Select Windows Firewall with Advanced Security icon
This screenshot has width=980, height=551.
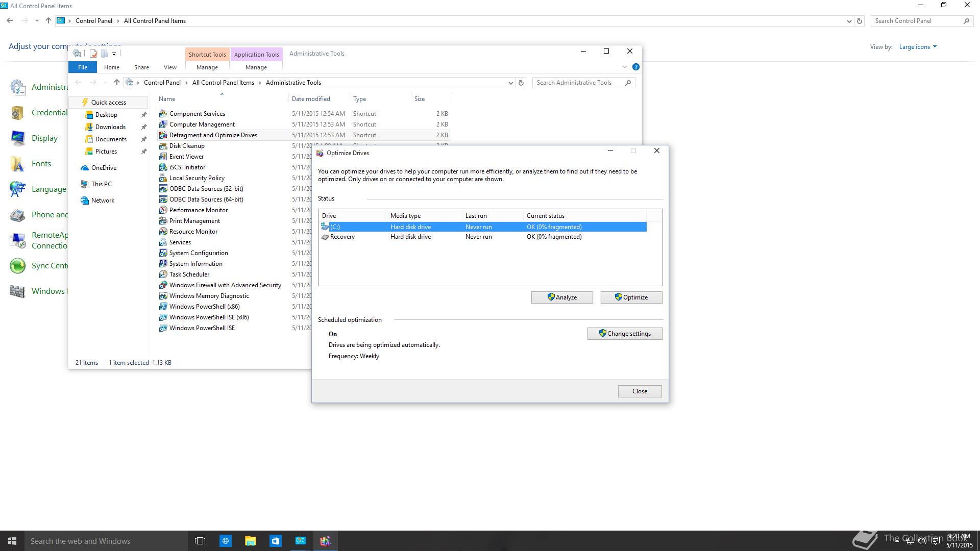pyautogui.click(x=163, y=285)
